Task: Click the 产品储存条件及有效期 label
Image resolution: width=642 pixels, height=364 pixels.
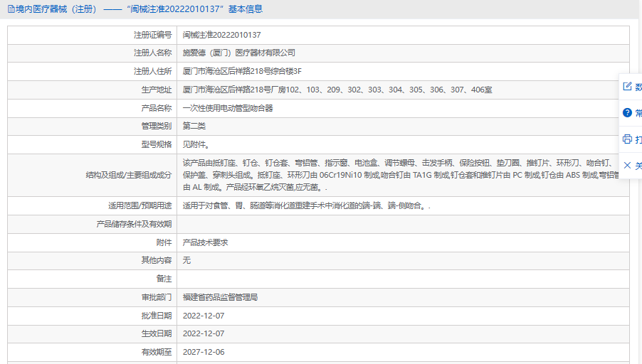Action: click(x=134, y=224)
